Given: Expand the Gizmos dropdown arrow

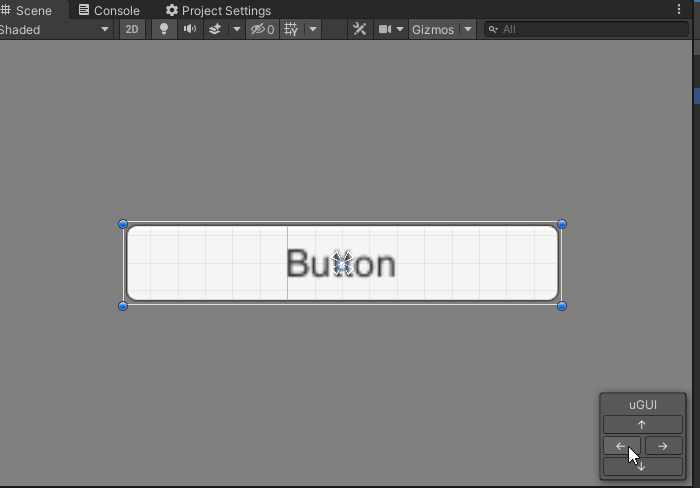Looking at the screenshot, I should click(x=468, y=29).
